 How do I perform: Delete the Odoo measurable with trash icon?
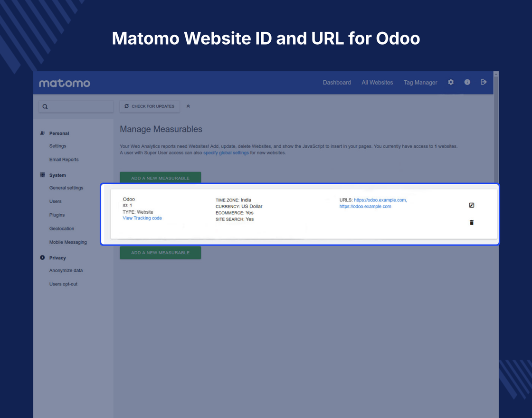(x=472, y=223)
